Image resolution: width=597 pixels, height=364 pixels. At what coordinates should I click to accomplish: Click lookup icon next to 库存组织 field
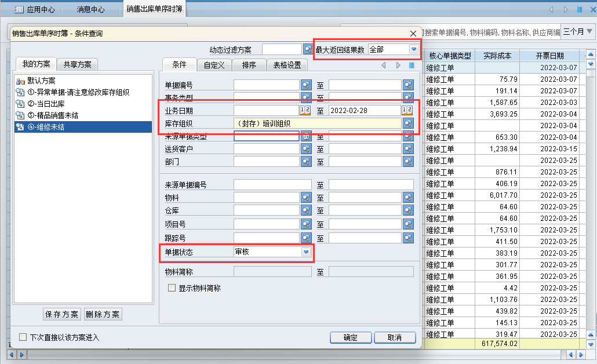click(x=408, y=123)
